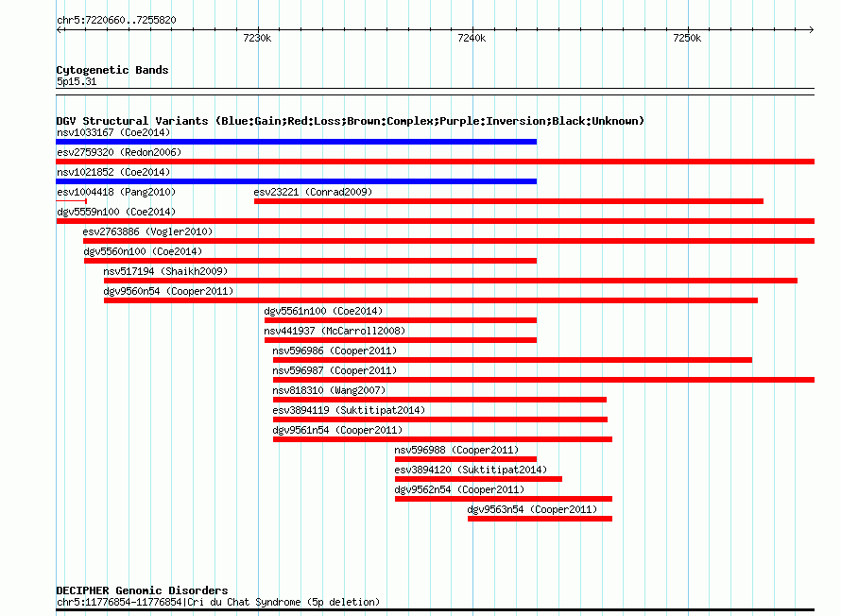This screenshot has height=616, width=841.
Task: Click the red bar under nsv818310
Action: coord(439,400)
